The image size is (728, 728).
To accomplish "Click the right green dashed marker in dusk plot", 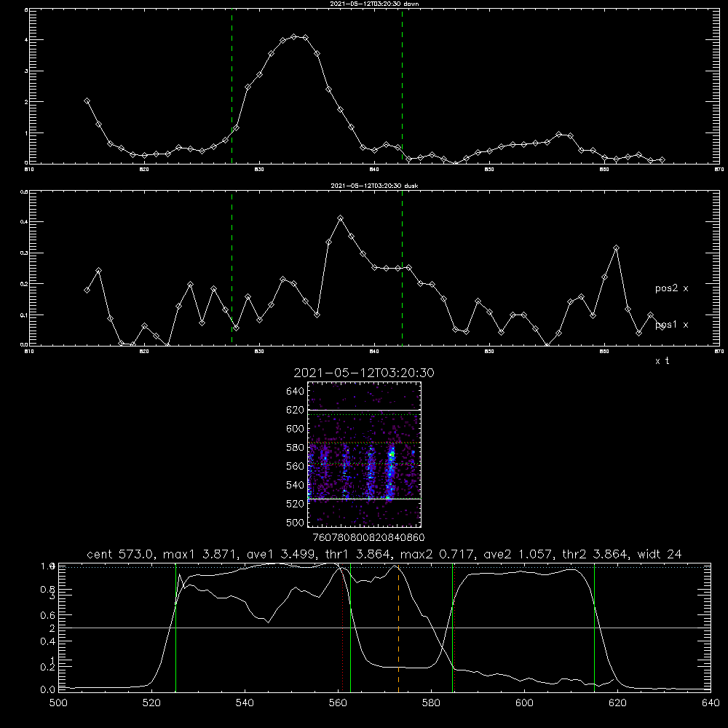I will pyautogui.click(x=402, y=268).
